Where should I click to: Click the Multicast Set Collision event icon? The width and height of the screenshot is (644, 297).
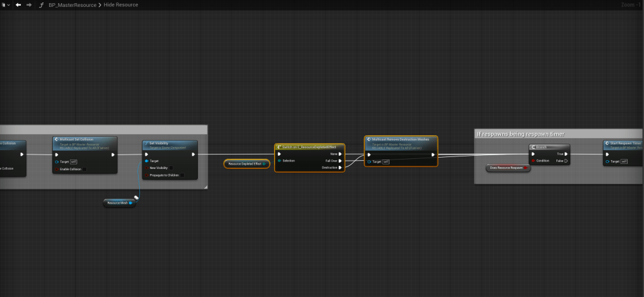click(57, 139)
